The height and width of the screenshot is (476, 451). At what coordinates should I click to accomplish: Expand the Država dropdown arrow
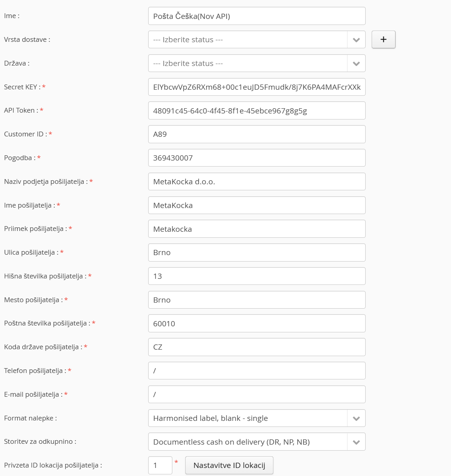coord(356,64)
